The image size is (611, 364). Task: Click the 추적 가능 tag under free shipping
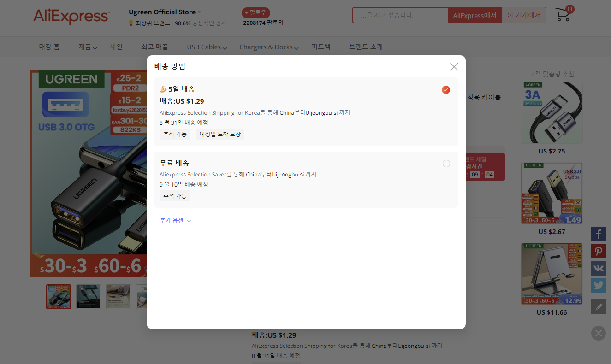(175, 196)
